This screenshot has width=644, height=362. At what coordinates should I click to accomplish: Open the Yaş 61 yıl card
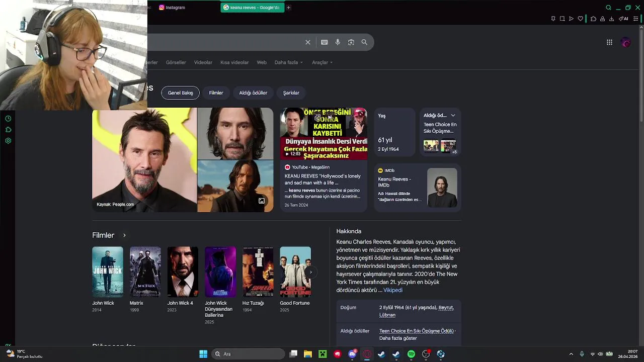tap(395, 132)
